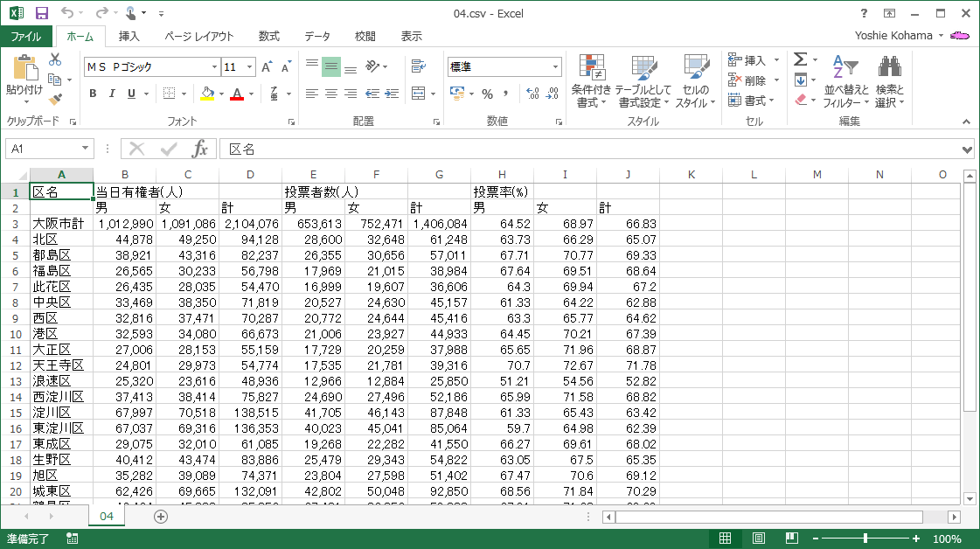The image size is (980, 549).
Task: Open 並べ替えとフィルター sort and filter
Action: pyautogui.click(x=846, y=81)
